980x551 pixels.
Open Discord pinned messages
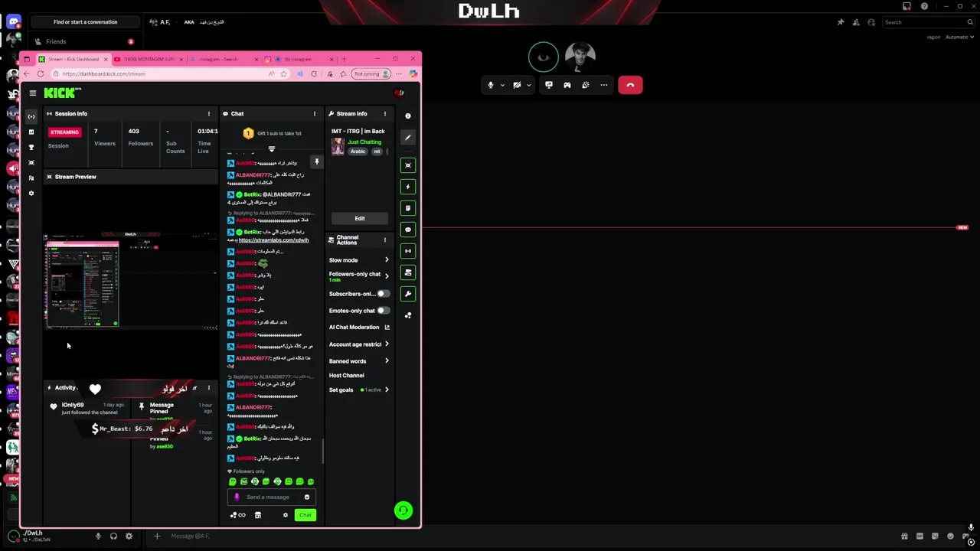coord(841,22)
